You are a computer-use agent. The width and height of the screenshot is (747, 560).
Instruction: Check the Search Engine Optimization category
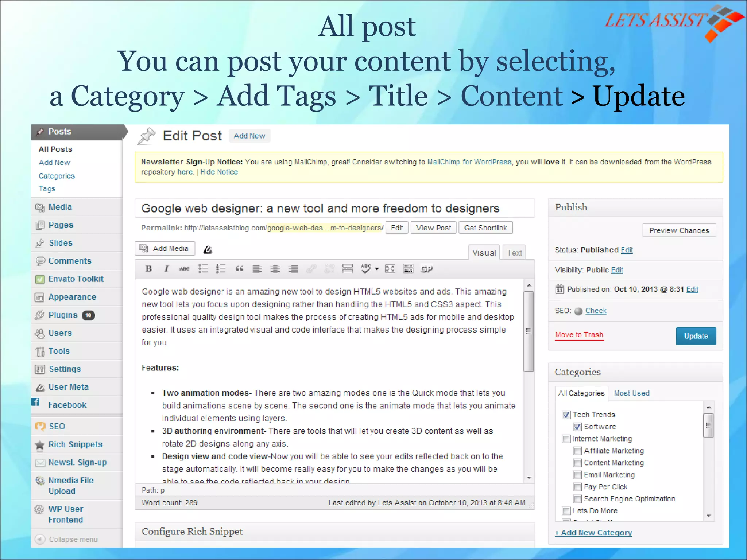[x=577, y=499]
